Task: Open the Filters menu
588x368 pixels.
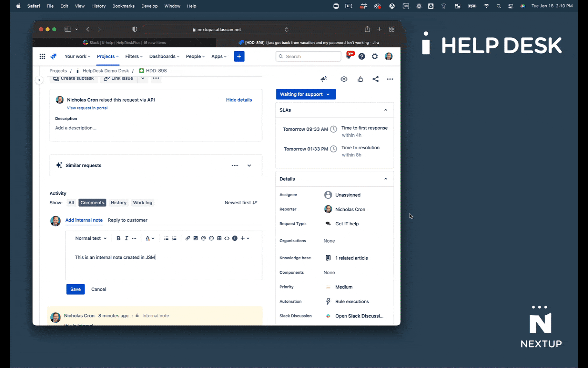Action: 134,56
